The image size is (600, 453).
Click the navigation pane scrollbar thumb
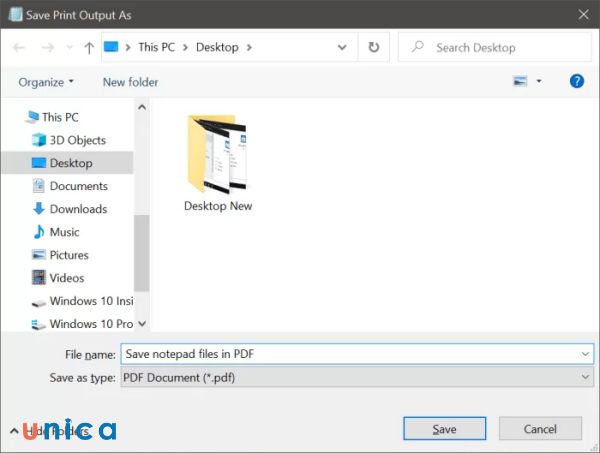tap(142, 253)
